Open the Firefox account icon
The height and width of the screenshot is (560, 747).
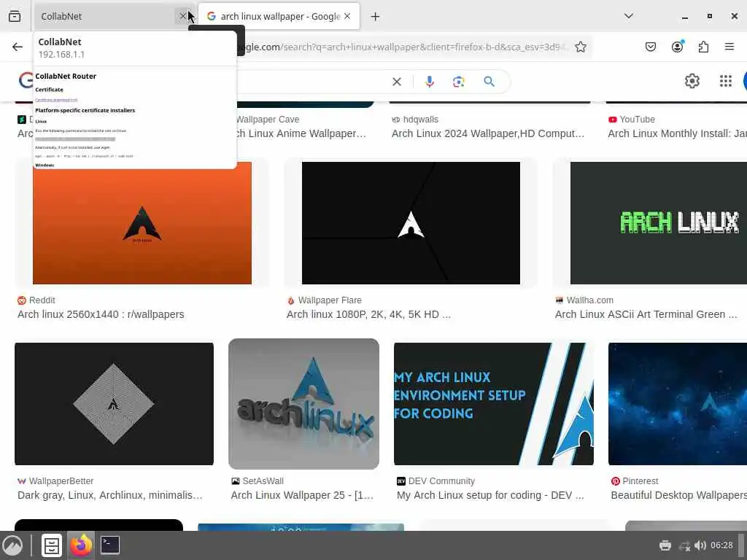coord(678,47)
